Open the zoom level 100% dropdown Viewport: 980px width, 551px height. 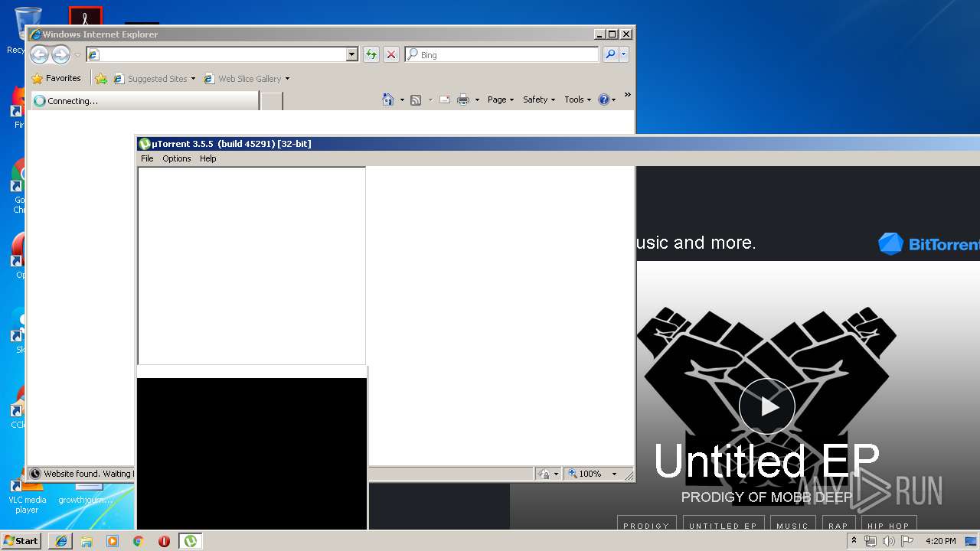tap(614, 474)
